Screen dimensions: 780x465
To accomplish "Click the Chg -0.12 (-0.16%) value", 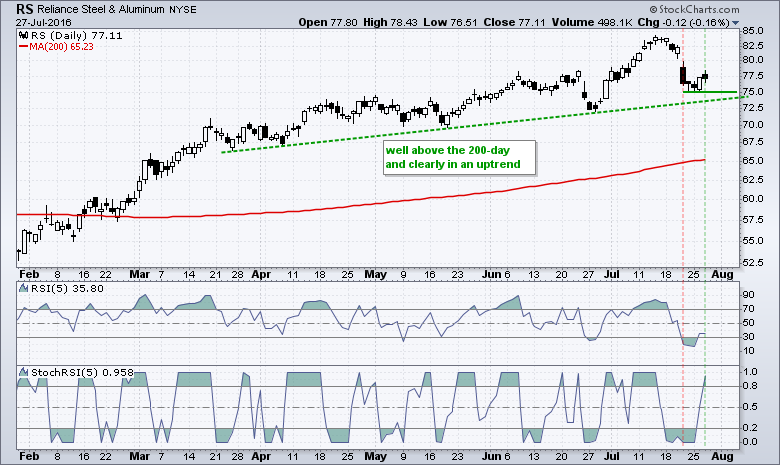I will pyautogui.click(x=683, y=22).
